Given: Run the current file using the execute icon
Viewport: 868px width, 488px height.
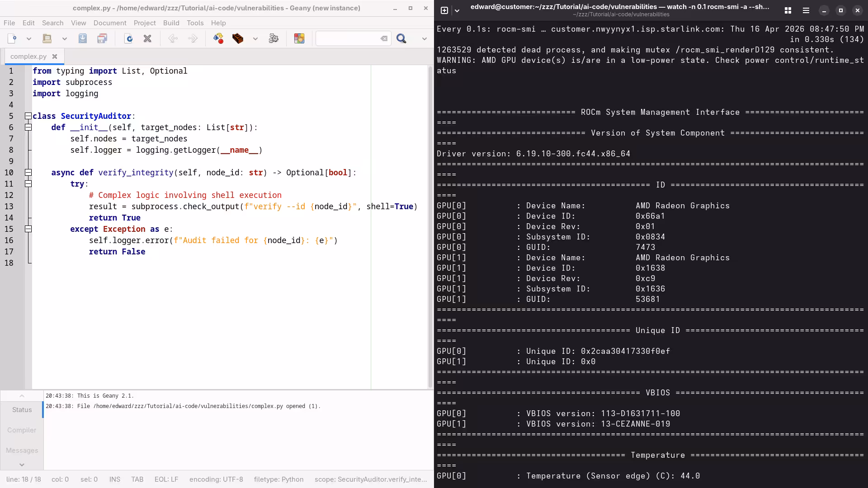Looking at the screenshot, I should point(274,39).
